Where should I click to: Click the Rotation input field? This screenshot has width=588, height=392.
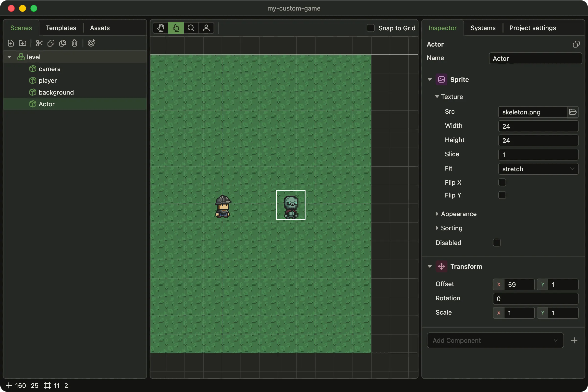coord(536,299)
